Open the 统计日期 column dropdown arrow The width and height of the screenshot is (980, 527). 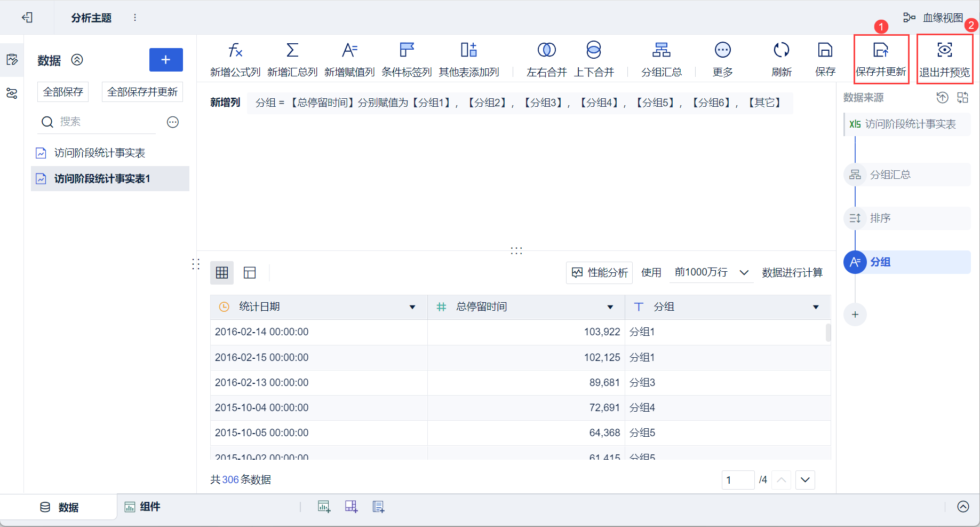412,307
